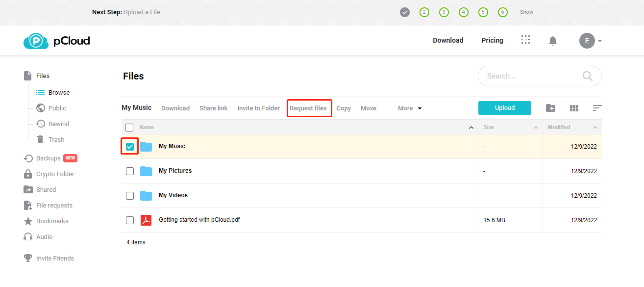This screenshot has width=644, height=287.
Task: Open the Getting started PDF file icon
Action: click(x=146, y=220)
